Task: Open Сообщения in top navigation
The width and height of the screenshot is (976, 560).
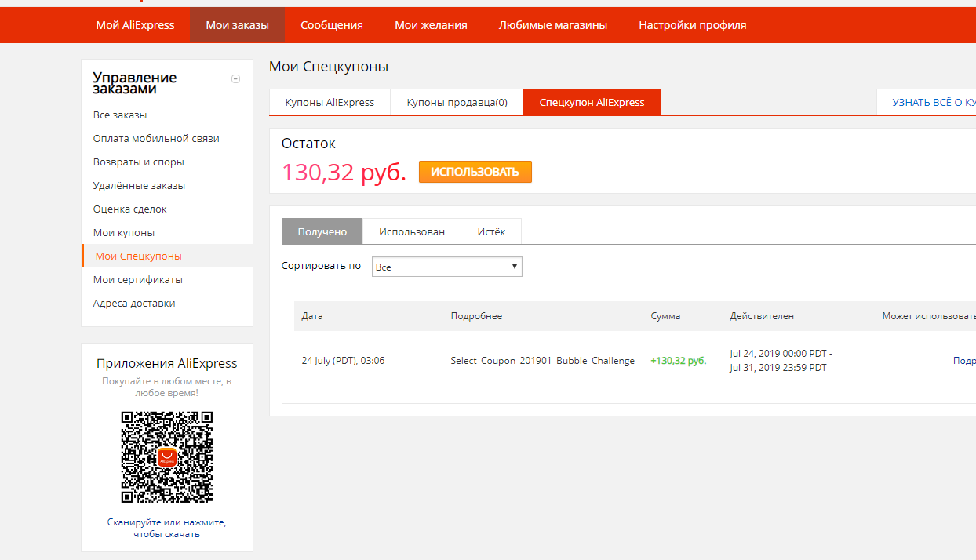Action: [x=332, y=25]
